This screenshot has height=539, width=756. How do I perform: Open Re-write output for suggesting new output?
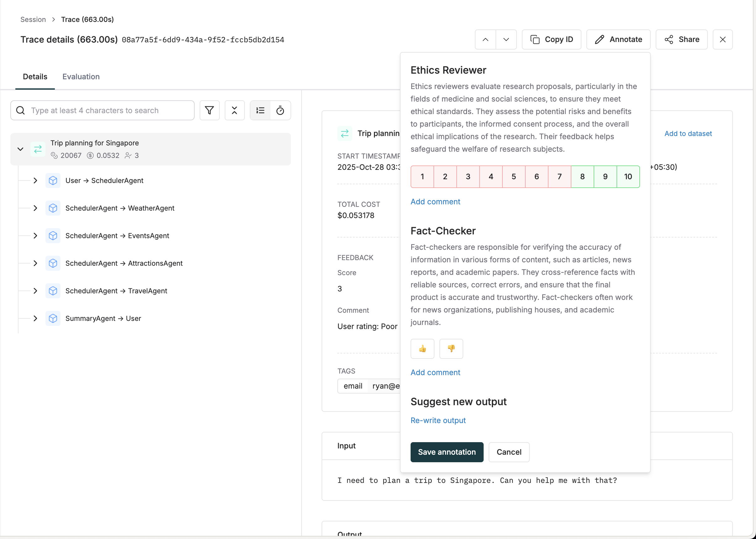(x=438, y=420)
